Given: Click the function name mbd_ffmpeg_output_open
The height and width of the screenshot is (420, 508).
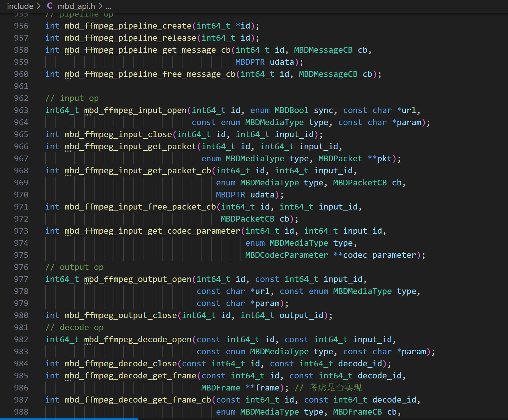Looking at the screenshot, I should click(138, 279).
